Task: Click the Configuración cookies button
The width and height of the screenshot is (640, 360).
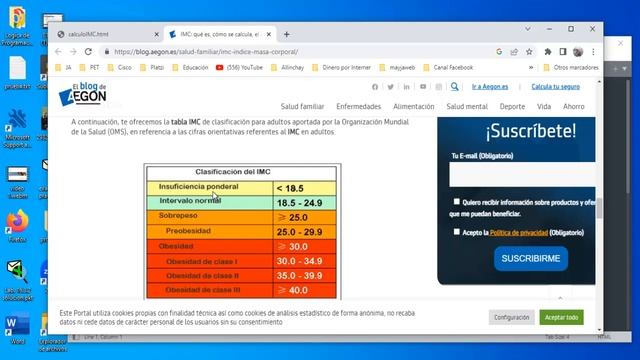Action: (511, 317)
